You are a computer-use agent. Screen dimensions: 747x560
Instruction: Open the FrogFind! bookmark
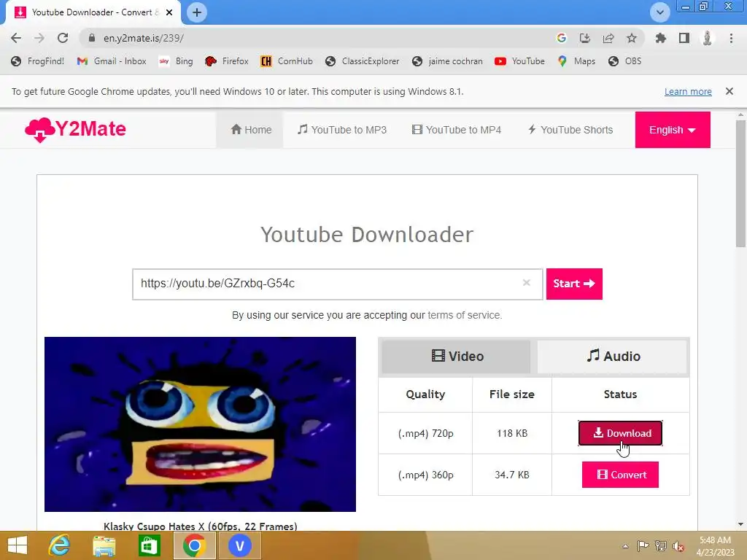pos(38,61)
